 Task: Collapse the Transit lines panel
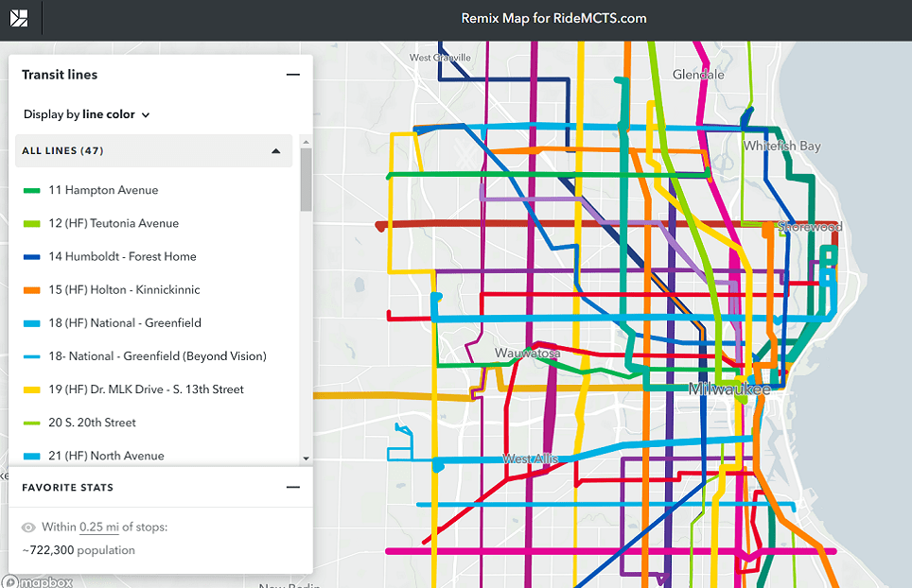293,74
